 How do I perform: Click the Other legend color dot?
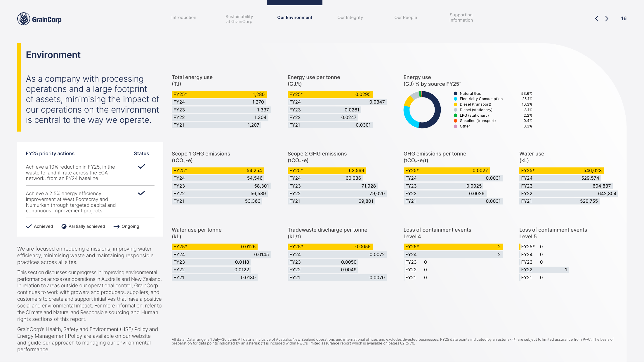[x=455, y=126]
